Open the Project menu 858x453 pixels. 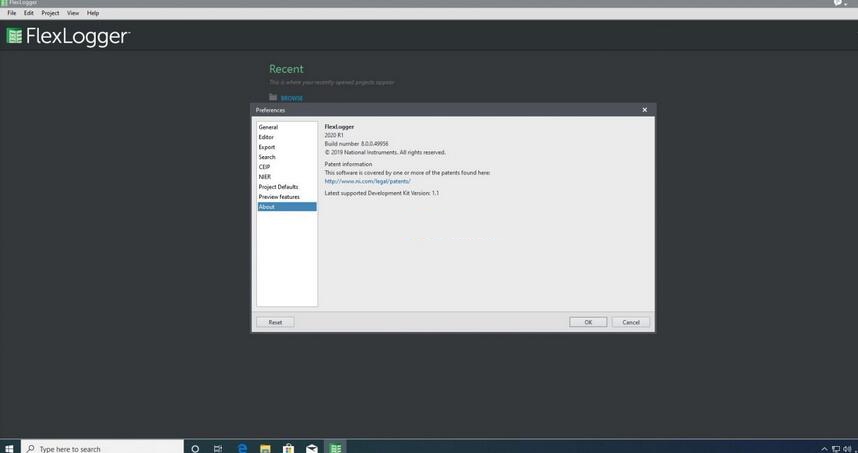point(50,13)
